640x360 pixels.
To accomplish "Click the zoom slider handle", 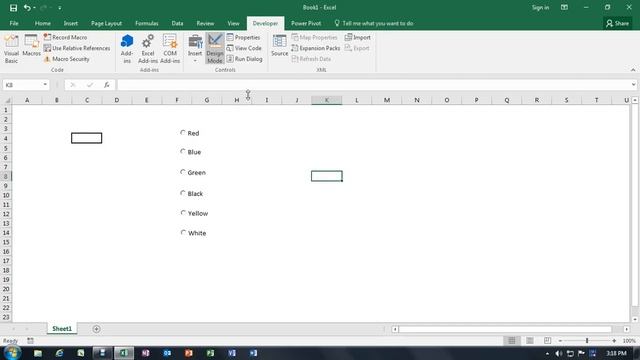I will pyautogui.click(x=587, y=340).
